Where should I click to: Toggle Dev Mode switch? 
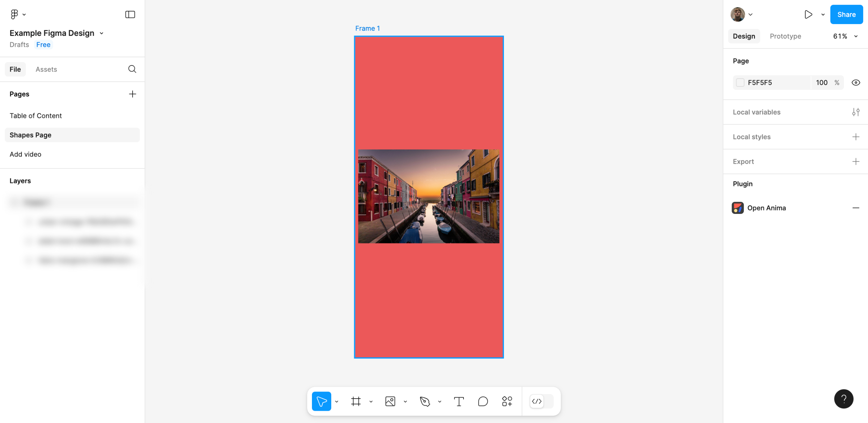tap(541, 401)
